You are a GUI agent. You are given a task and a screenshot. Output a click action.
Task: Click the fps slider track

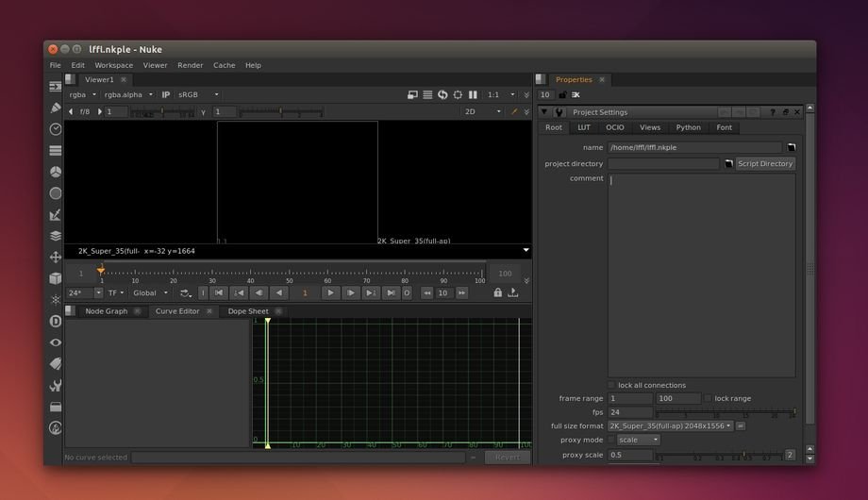(x=726, y=412)
